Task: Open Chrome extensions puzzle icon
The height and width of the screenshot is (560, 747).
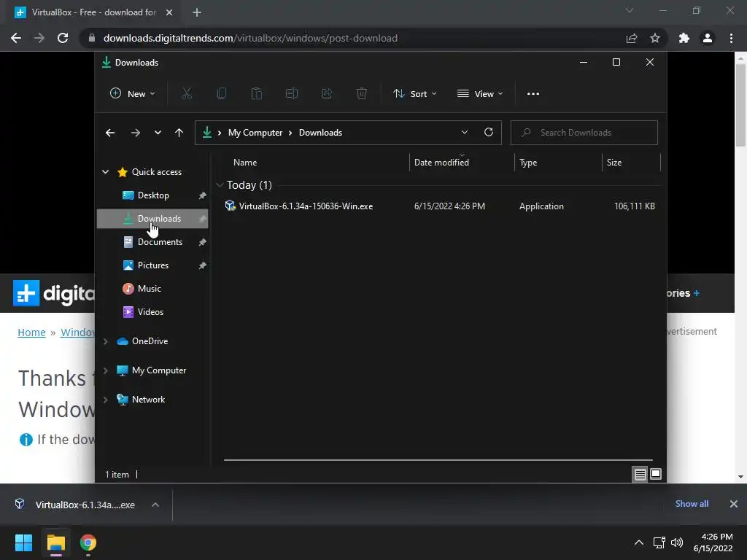Action: pyautogui.click(x=684, y=38)
